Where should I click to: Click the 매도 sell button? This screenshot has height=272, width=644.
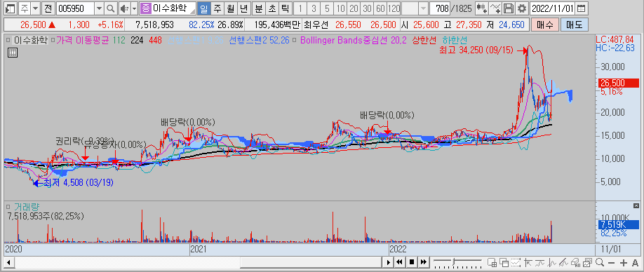(574, 25)
